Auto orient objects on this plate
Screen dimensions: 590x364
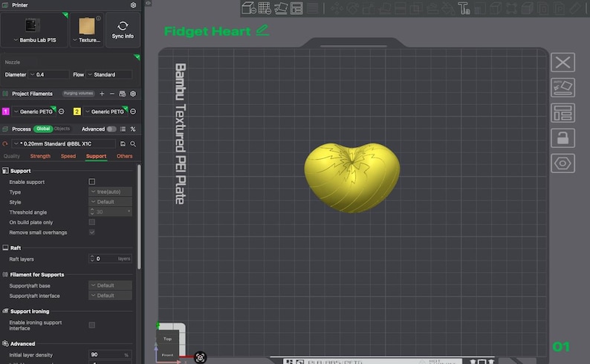(563, 87)
